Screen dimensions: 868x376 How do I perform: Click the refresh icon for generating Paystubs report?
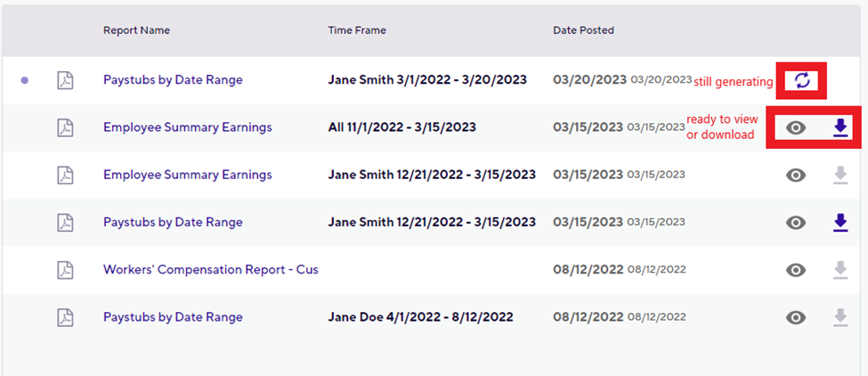(802, 81)
